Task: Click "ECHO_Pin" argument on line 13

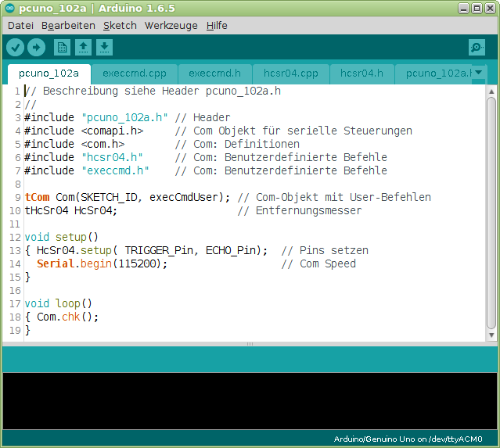Action: (231, 251)
